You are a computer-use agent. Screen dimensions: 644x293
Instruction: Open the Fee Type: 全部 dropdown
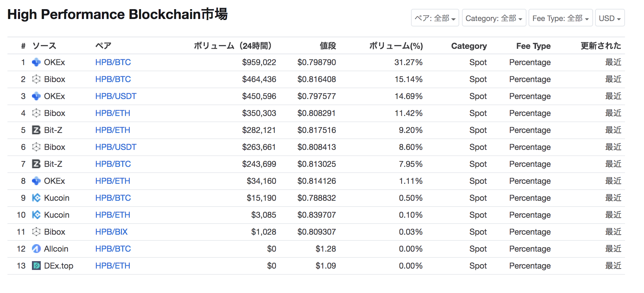[x=560, y=18]
